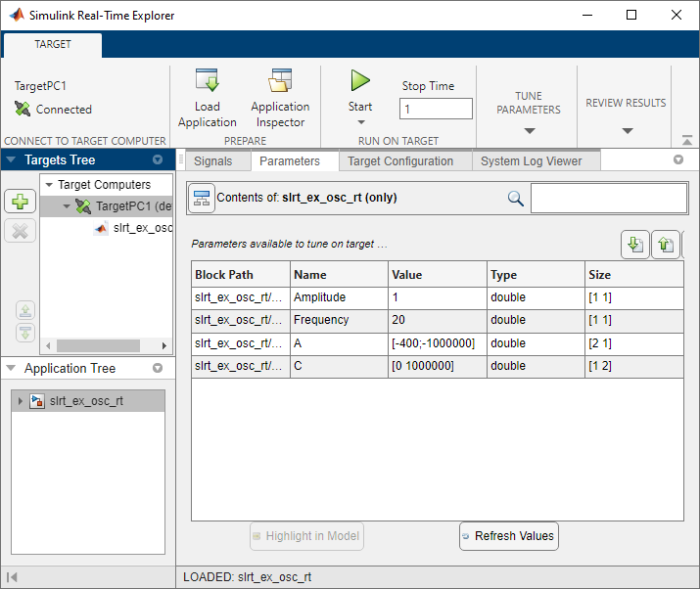
Task: Open the Target Configuration tab
Action: [x=400, y=161]
